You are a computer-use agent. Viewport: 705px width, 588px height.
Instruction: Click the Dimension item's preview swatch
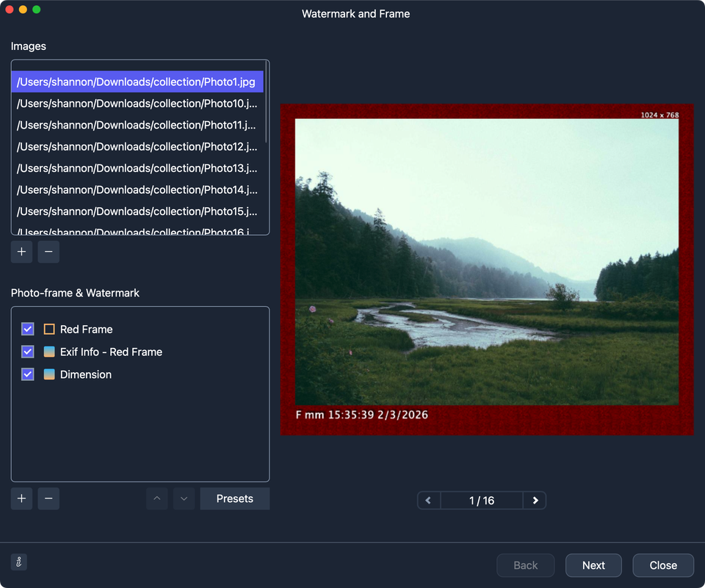[x=47, y=374]
